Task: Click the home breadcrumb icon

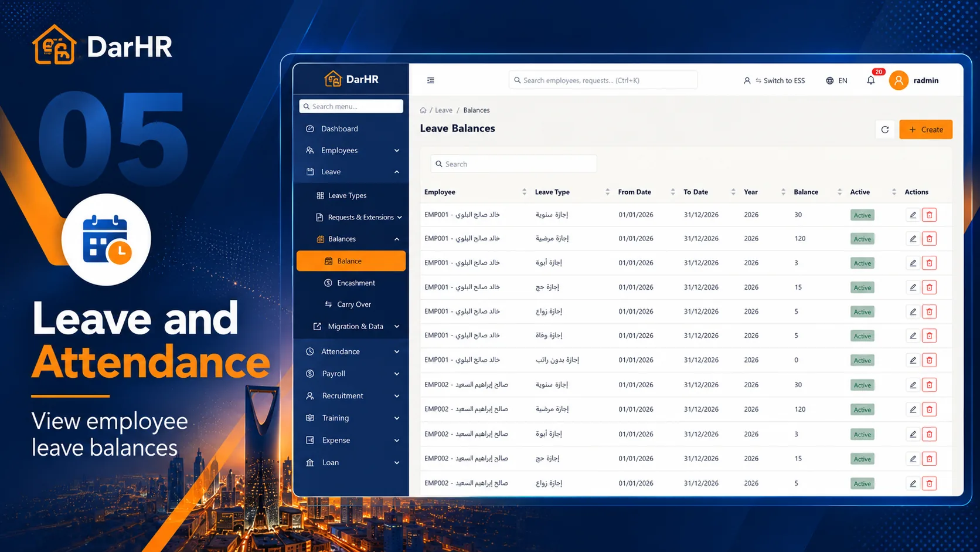Action: coord(423,110)
